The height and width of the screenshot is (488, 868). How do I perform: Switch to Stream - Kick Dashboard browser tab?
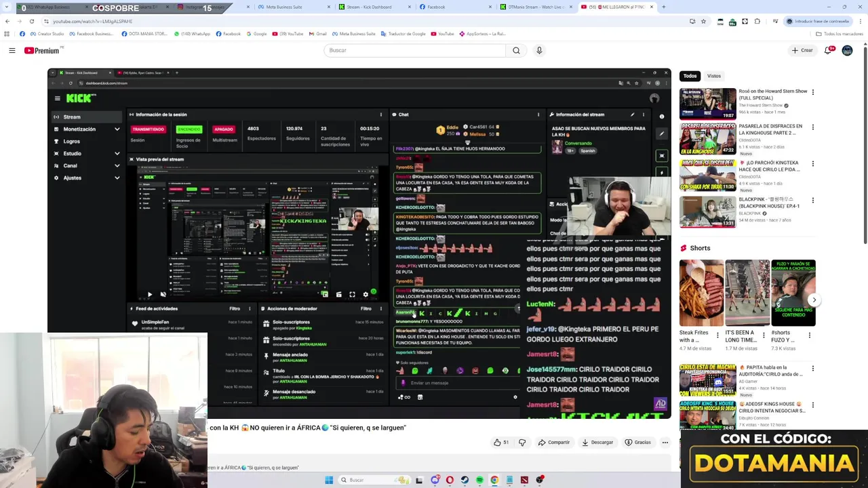click(x=373, y=7)
